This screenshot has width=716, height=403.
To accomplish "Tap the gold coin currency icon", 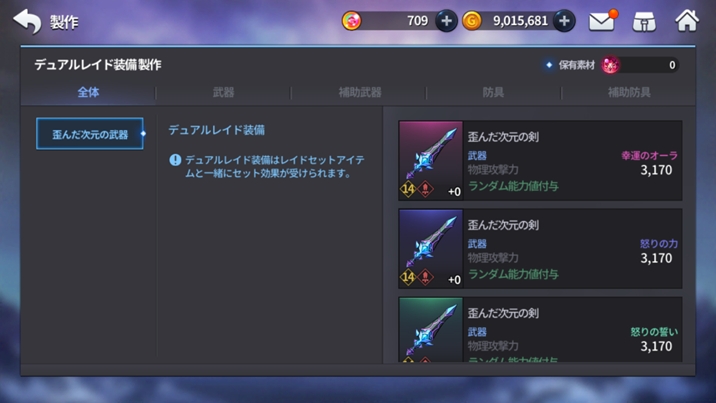I will point(472,21).
